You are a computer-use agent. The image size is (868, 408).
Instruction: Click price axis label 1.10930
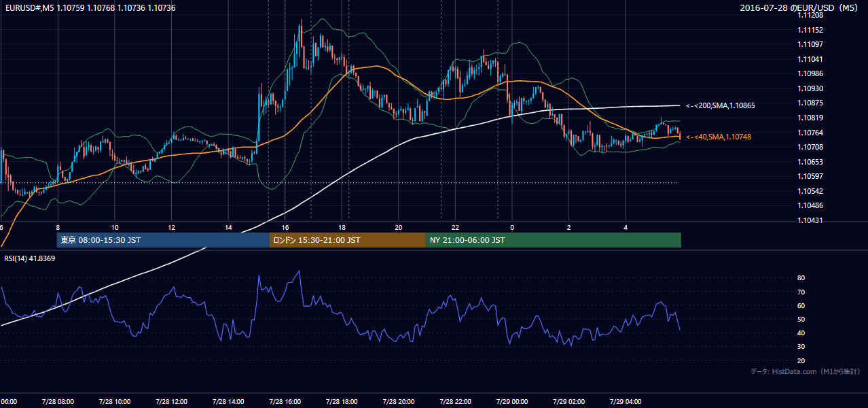tap(810, 88)
